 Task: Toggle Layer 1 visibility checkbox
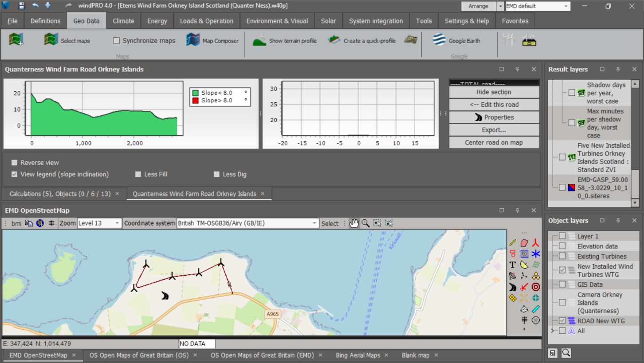tap(562, 236)
